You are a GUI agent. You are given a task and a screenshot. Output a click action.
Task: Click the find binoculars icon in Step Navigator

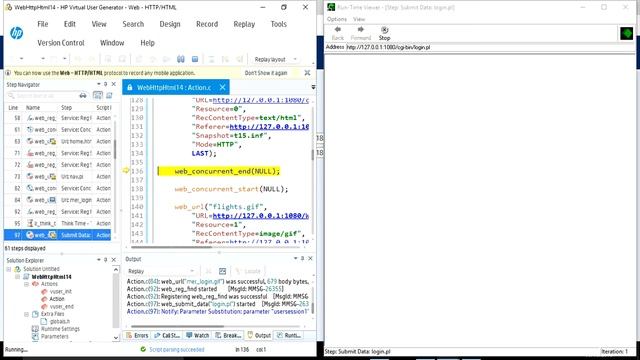tap(83, 96)
